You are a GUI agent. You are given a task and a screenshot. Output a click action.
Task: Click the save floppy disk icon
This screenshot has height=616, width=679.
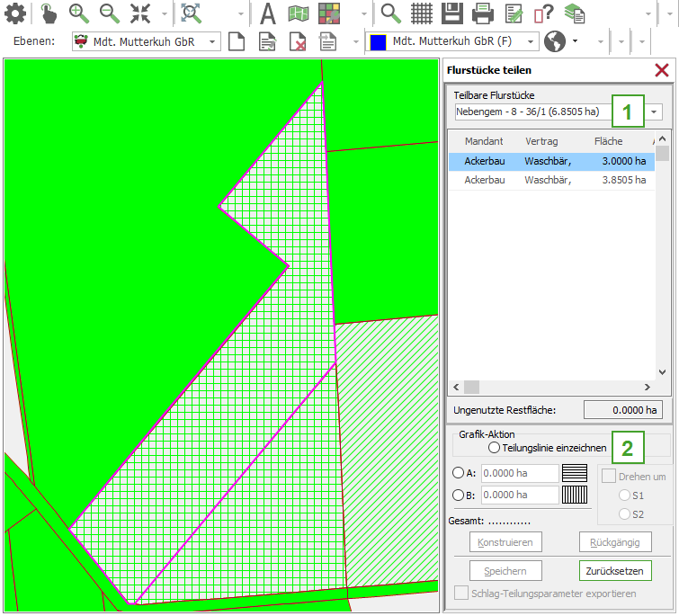[452, 13]
